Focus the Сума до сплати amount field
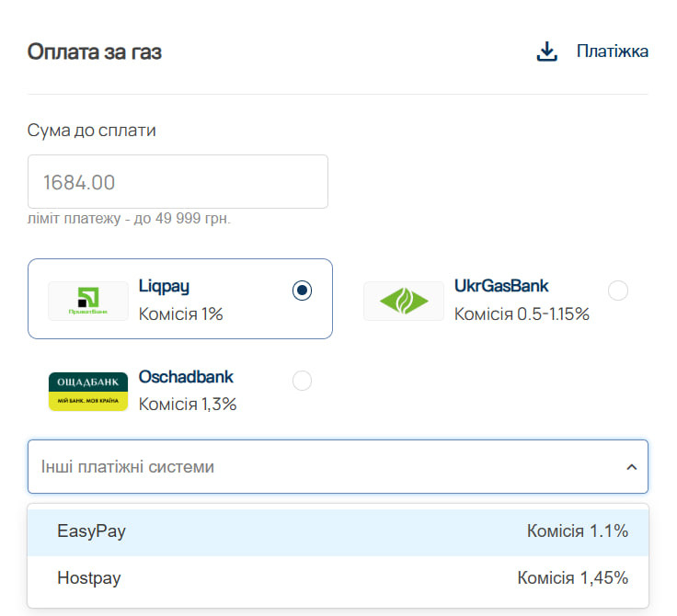This screenshot has height=616, width=677. point(178,182)
